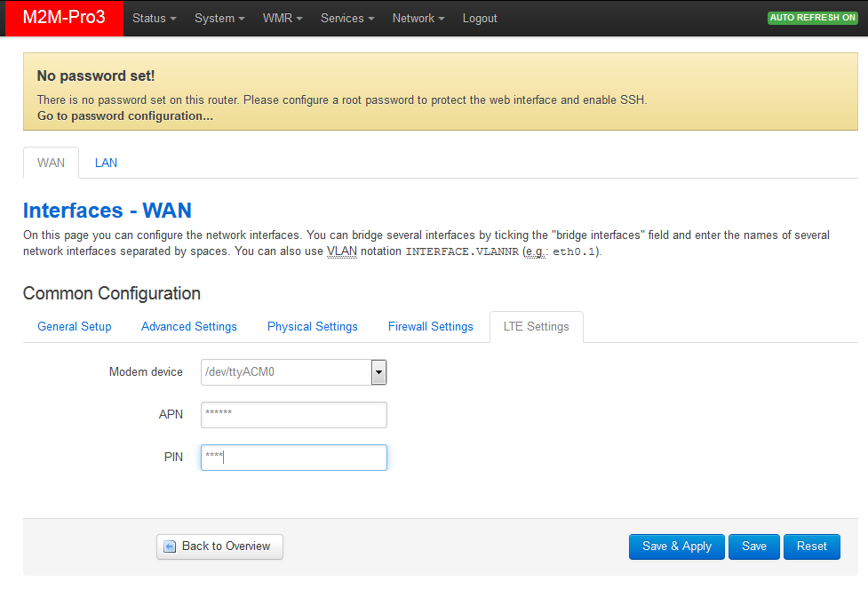Open the Status menu
The width and height of the screenshot is (868, 590).
[154, 19]
